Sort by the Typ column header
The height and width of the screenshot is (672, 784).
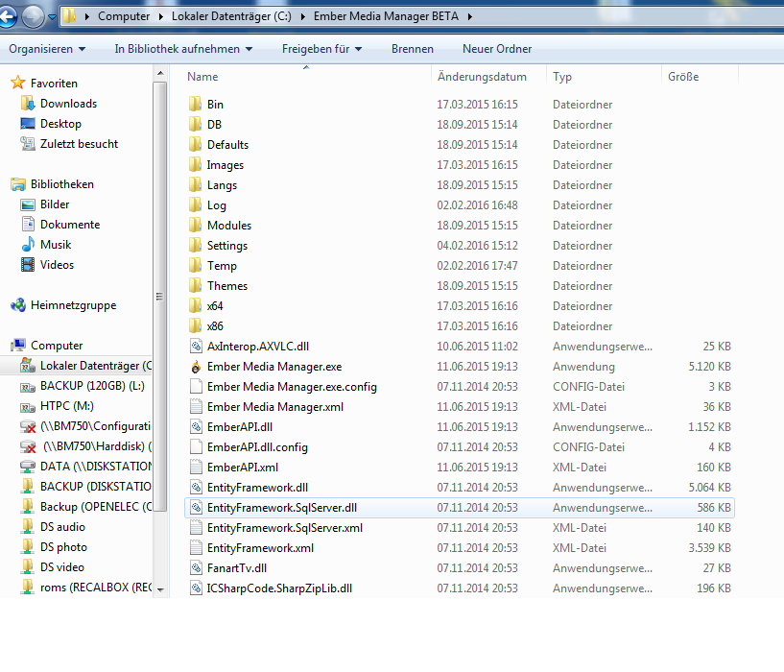pyautogui.click(x=604, y=76)
